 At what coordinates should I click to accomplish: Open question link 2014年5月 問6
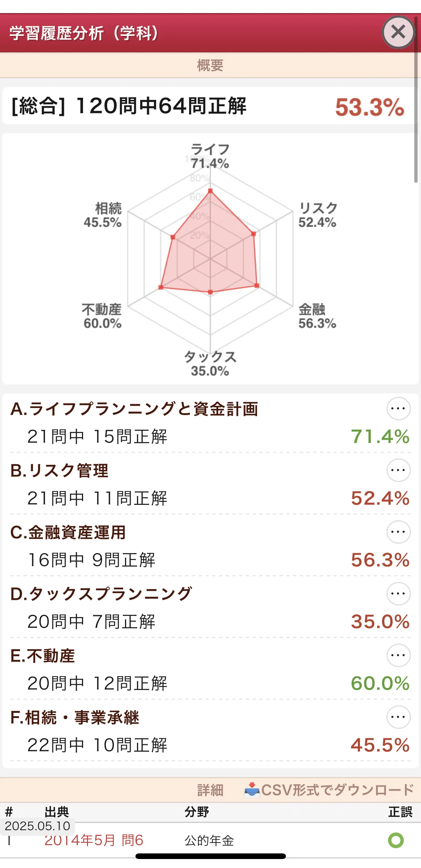[x=94, y=840]
